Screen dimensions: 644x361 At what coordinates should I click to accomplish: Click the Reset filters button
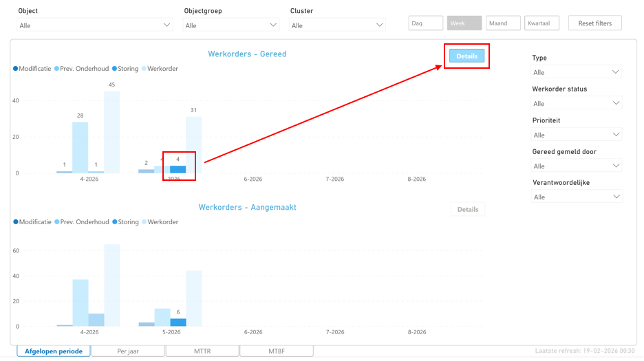[594, 23]
